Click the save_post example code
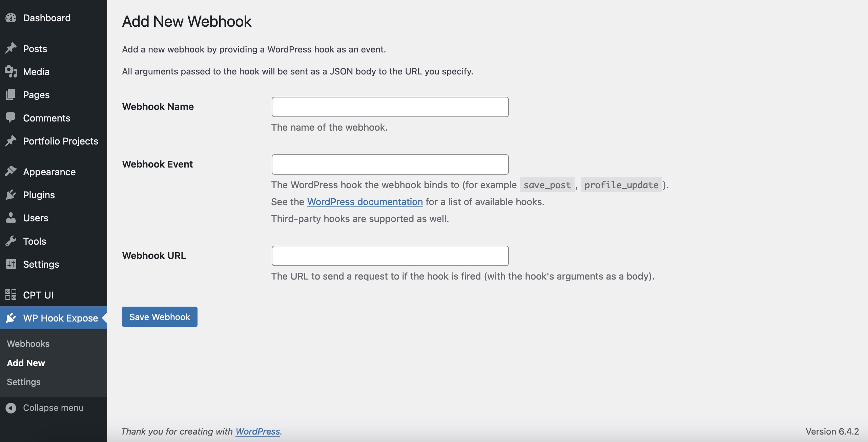 547,185
